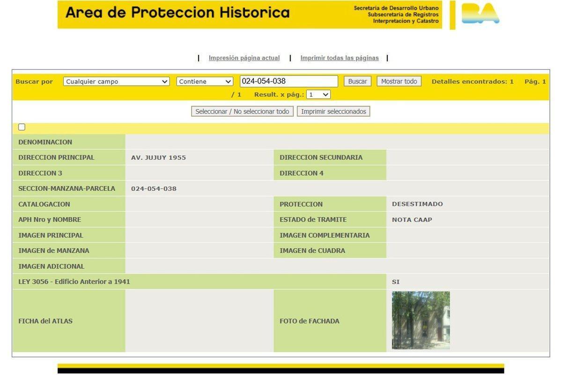Screen dimensions: 562x392
Task: Select the parcel value '024-054-038' in the table
Action: point(154,189)
